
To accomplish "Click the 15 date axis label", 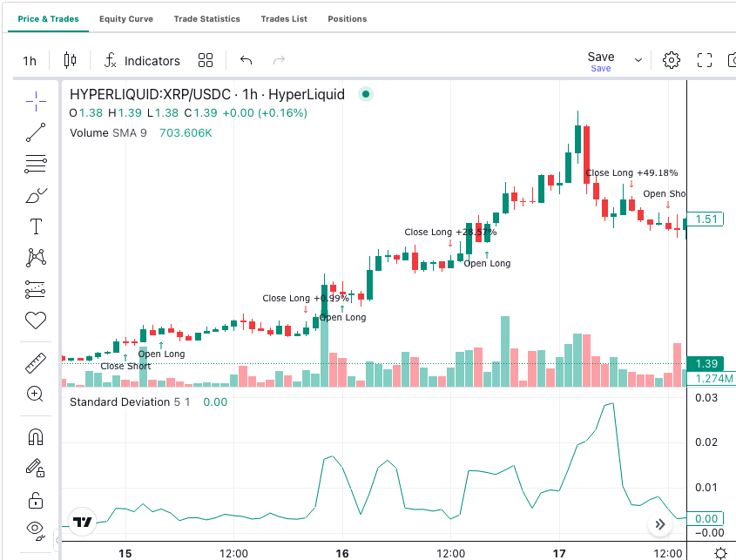I will 125,553.
